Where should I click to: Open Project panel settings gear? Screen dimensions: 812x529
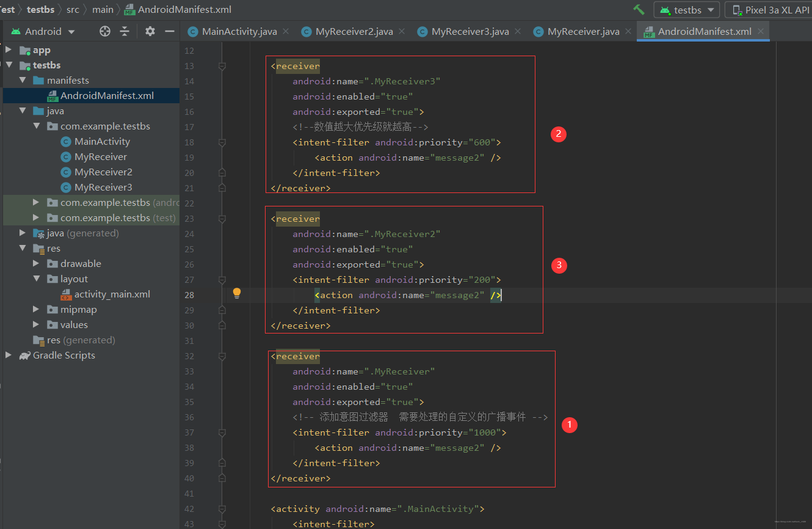coord(150,31)
